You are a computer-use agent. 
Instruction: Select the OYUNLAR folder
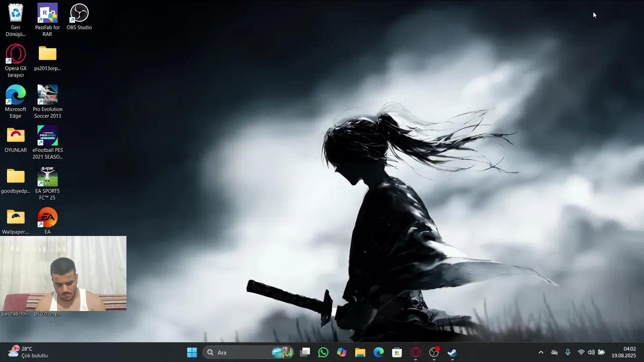16,140
